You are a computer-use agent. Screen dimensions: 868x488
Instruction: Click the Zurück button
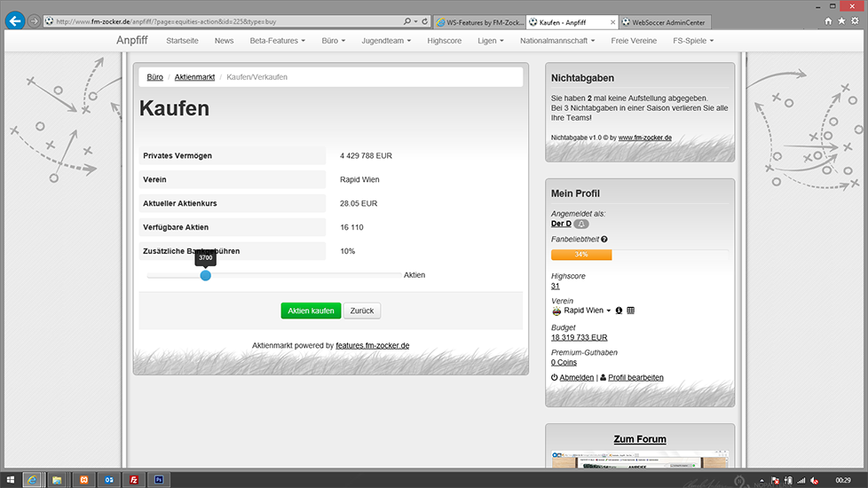pyautogui.click(x=361, y=311)
